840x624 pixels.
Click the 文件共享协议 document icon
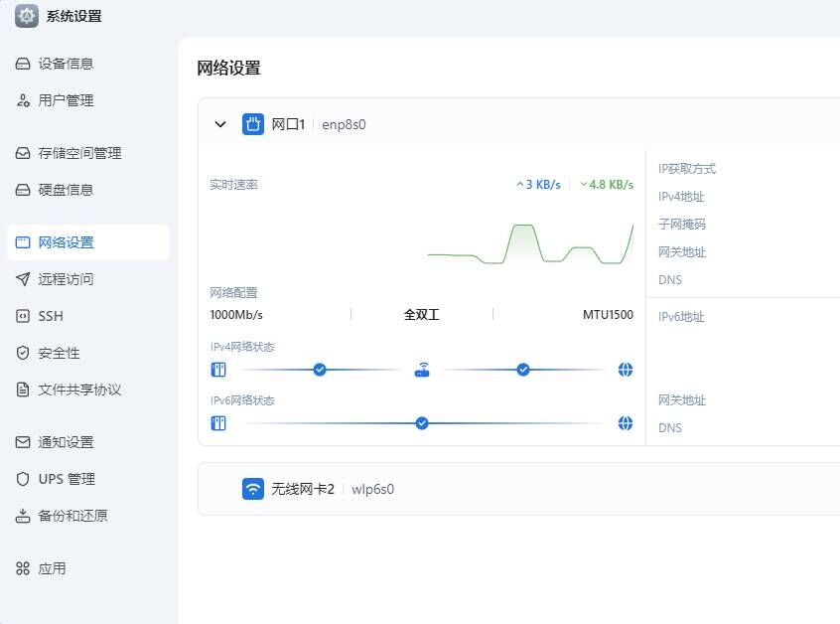[23, 390]
